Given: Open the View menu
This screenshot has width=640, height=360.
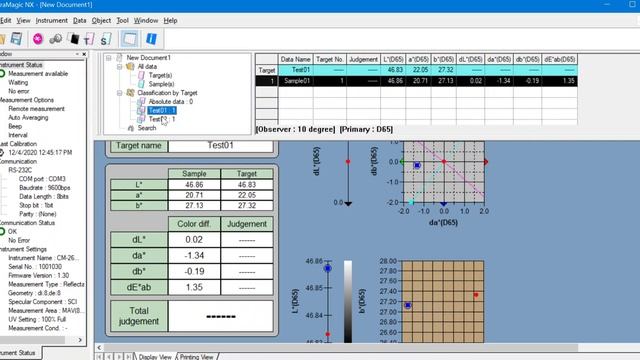Looking at the screenshot, I should pyautogui.click(x=23, y=20).
